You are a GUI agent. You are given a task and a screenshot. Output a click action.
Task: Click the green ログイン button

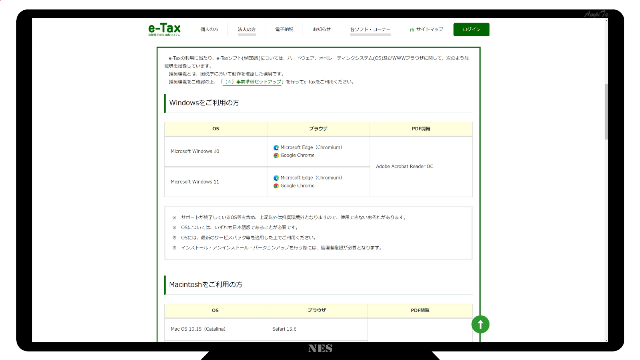click(x=471, y=29)
